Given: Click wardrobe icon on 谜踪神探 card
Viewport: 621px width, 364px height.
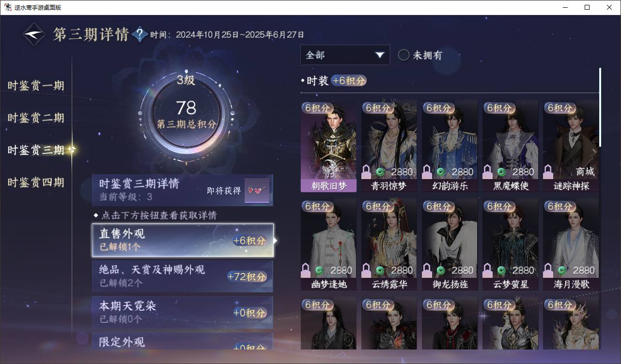Looking at the screenshot, I should click(x=548, y=172).
